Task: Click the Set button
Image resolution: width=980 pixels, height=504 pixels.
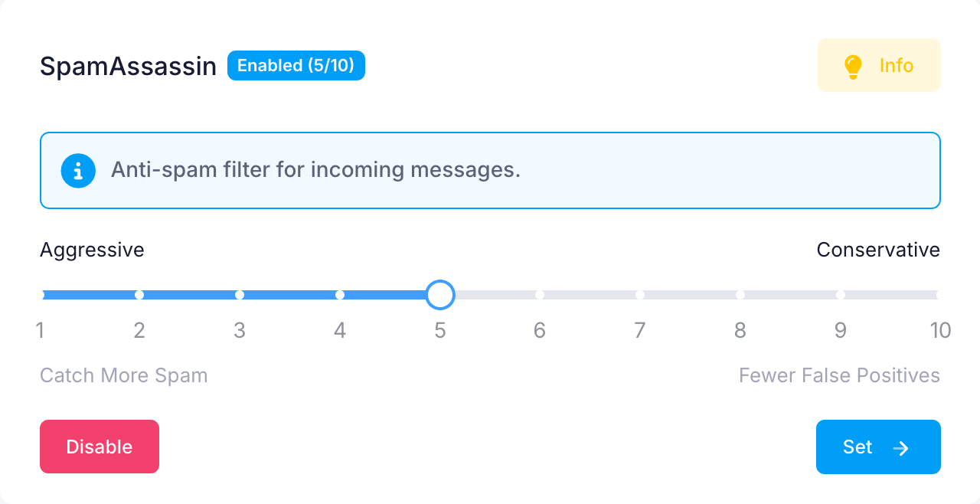Action: 878,447
